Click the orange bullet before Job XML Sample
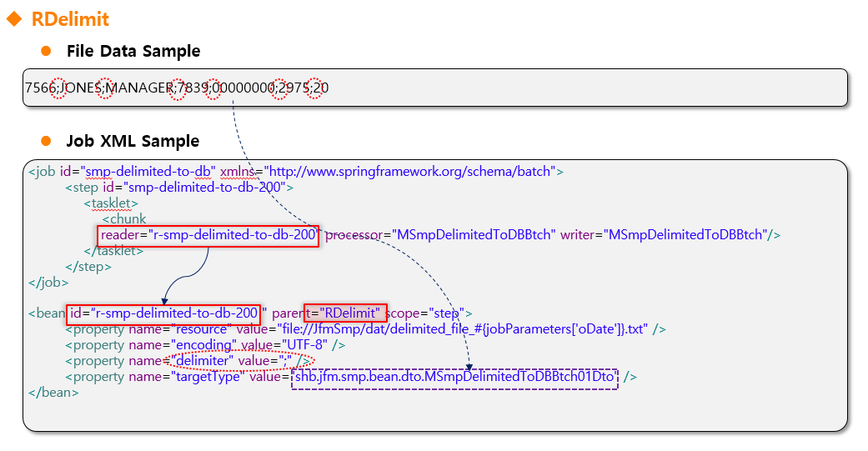 47,141
